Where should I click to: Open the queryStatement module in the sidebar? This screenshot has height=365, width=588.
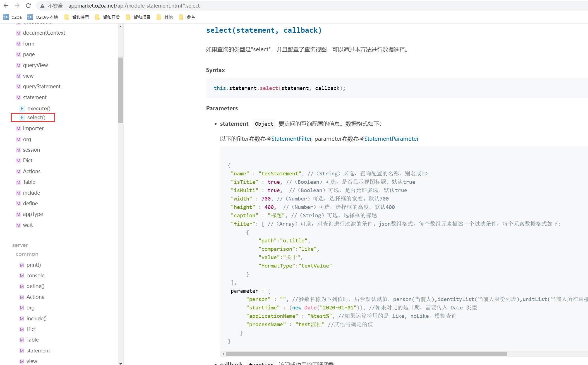click(42, 87)
